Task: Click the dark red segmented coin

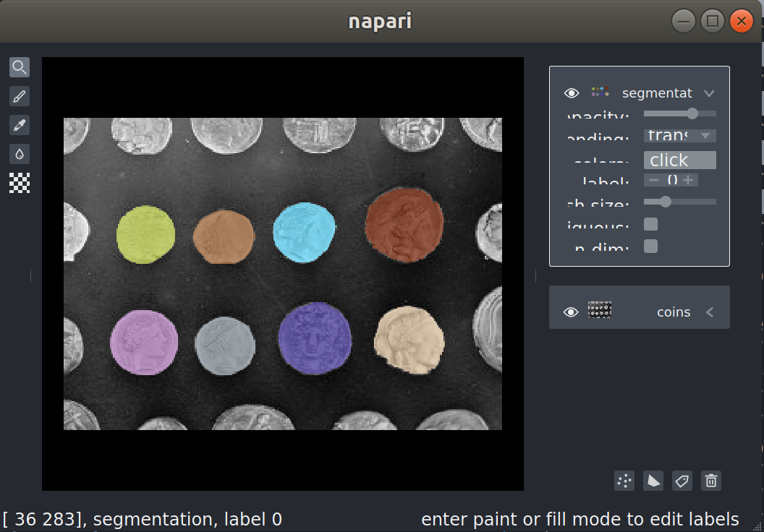Action: 404,226
